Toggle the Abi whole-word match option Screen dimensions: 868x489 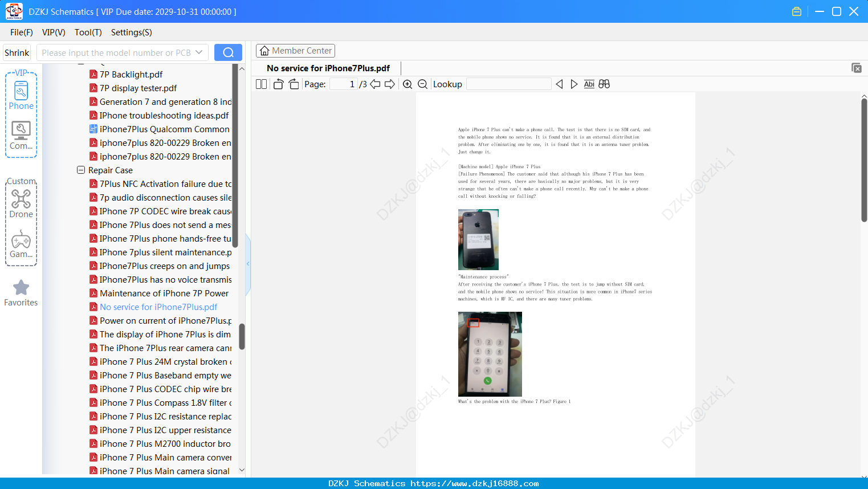click(589, 84)
